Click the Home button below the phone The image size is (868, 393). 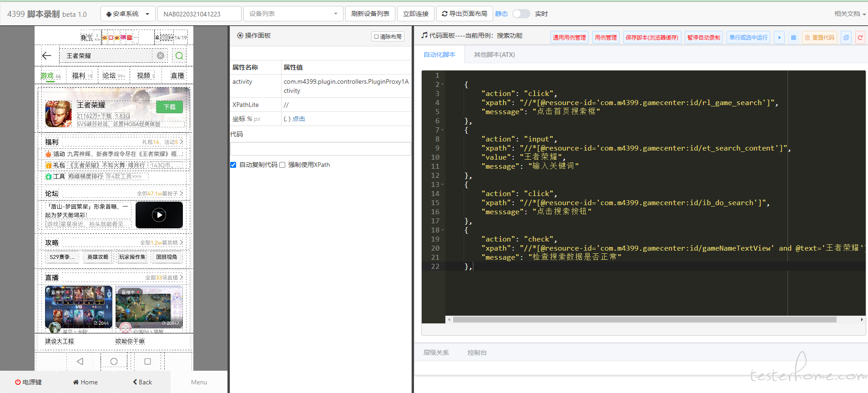tap(85, 382)
